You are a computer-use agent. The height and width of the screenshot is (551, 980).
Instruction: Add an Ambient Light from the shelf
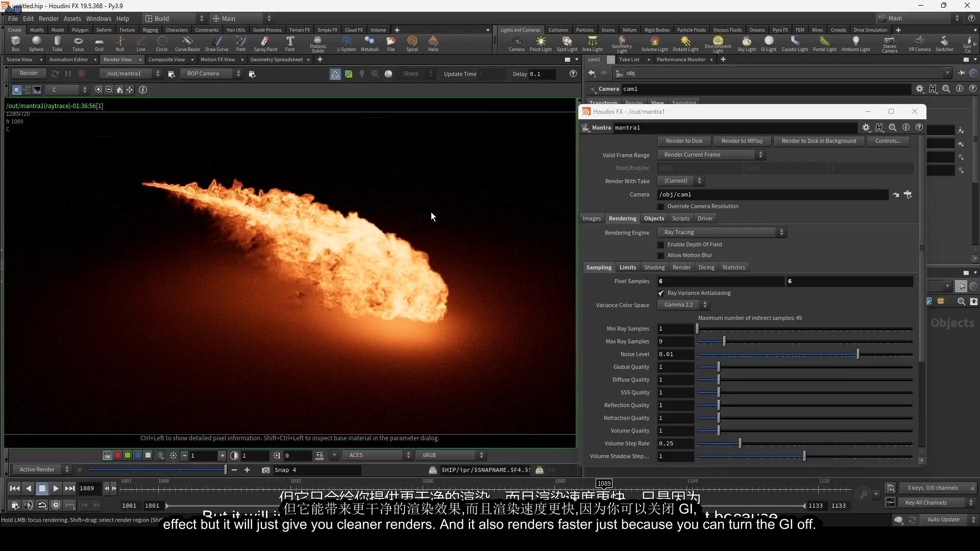coord(856,43)
